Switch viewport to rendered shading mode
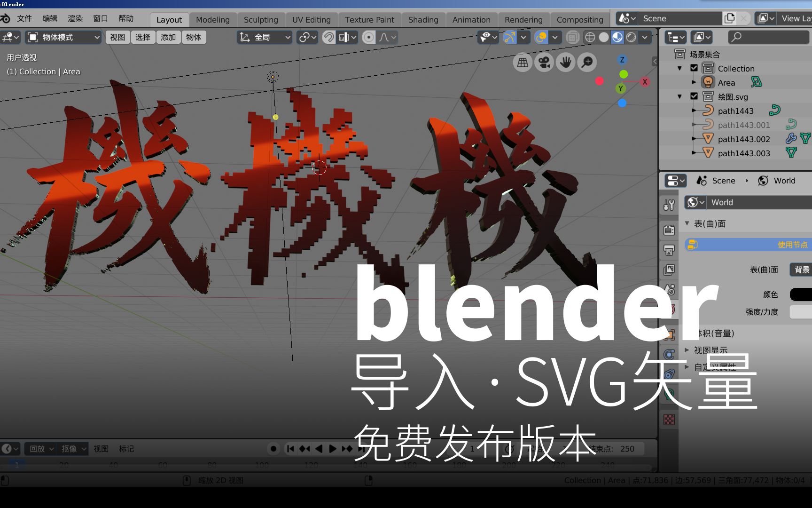Image resolution: width=812 pixels, height=508 pixels. pyautogui.click(x=632, y=37)
